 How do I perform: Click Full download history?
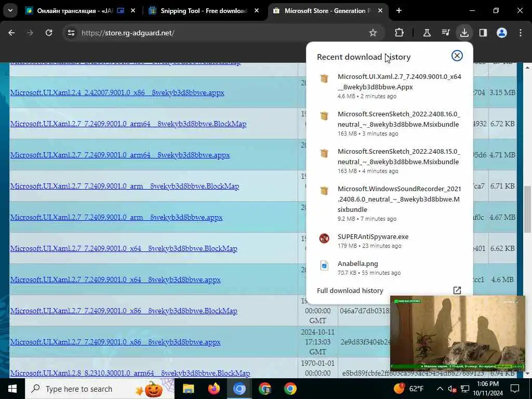tap(350, 290)
